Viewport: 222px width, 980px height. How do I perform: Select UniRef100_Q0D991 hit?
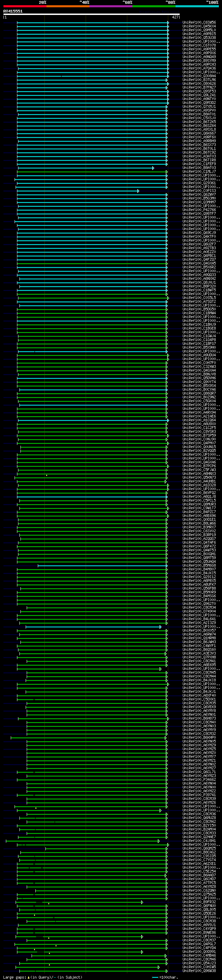(199, 951)
